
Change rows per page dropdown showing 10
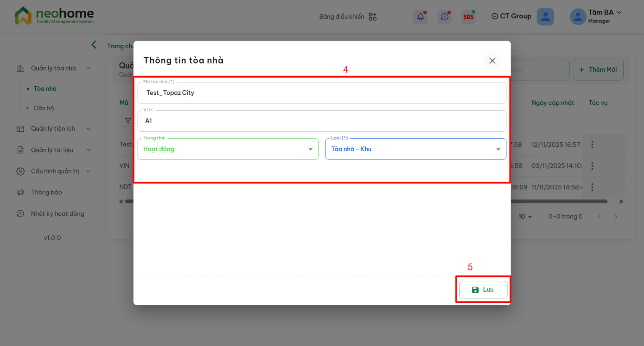[x=525, y=216]
